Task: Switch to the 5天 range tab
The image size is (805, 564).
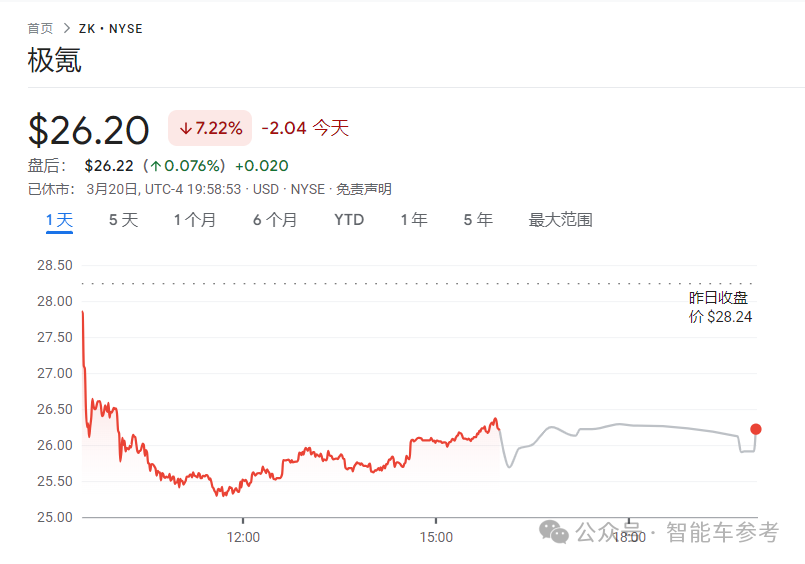Action: (123, 220)
